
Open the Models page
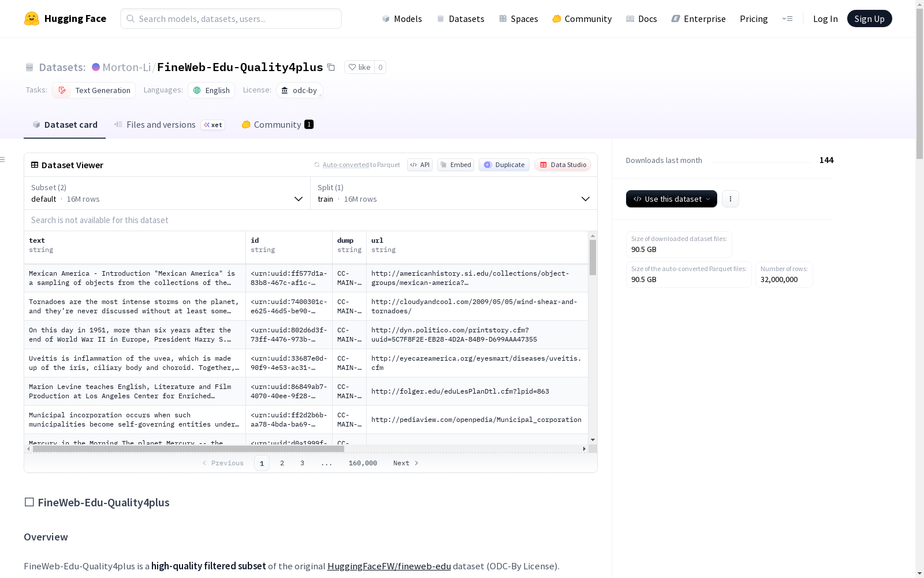[x=402, y=18]
